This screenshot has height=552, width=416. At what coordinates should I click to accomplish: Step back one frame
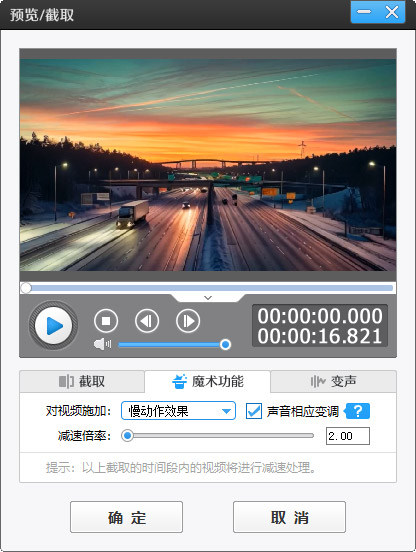(x=147, y=321)
